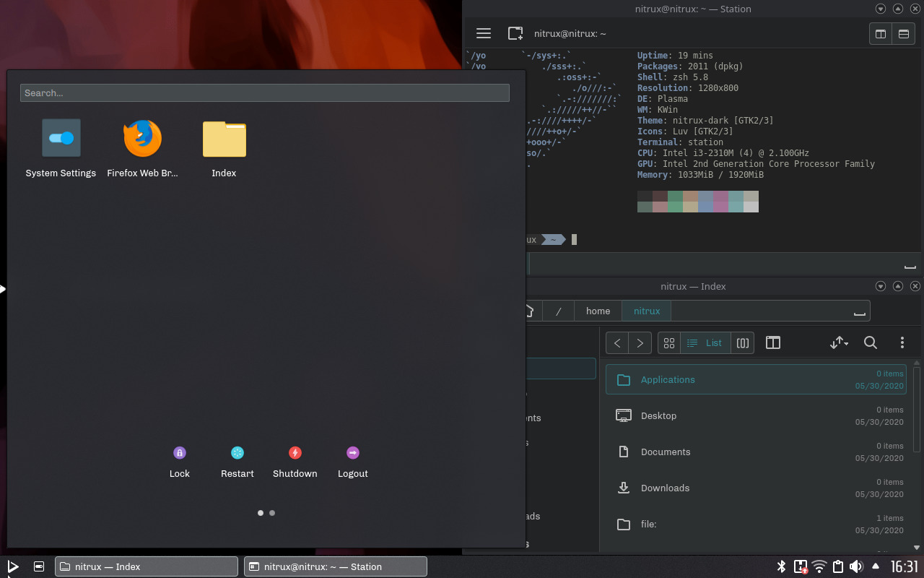924x578 pixels.
Task: Open the search icon in Index toolbar
Action: (871, 342)
